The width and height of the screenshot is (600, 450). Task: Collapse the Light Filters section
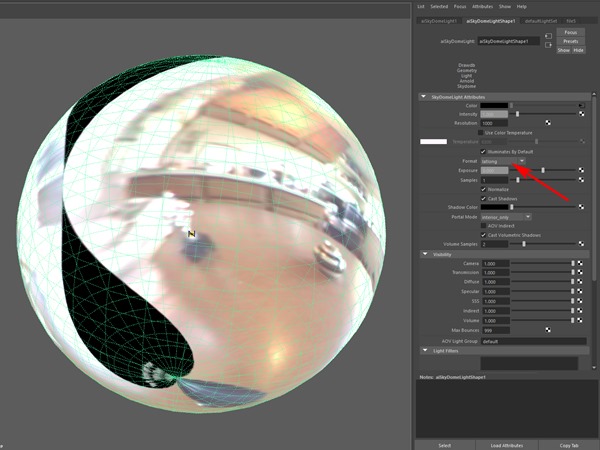point(425,351)
